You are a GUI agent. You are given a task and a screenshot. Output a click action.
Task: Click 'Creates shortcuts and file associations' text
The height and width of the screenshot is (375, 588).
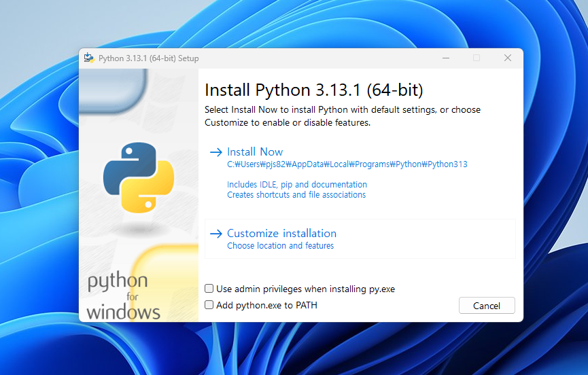pyautogui.click(x=296, y=195)
